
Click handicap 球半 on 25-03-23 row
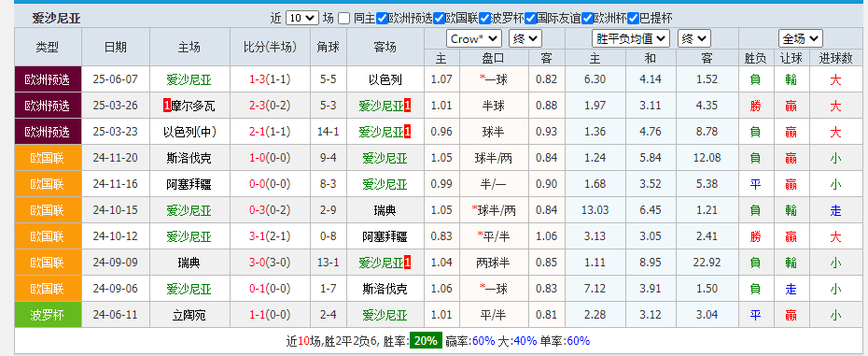tap(493, 132)
